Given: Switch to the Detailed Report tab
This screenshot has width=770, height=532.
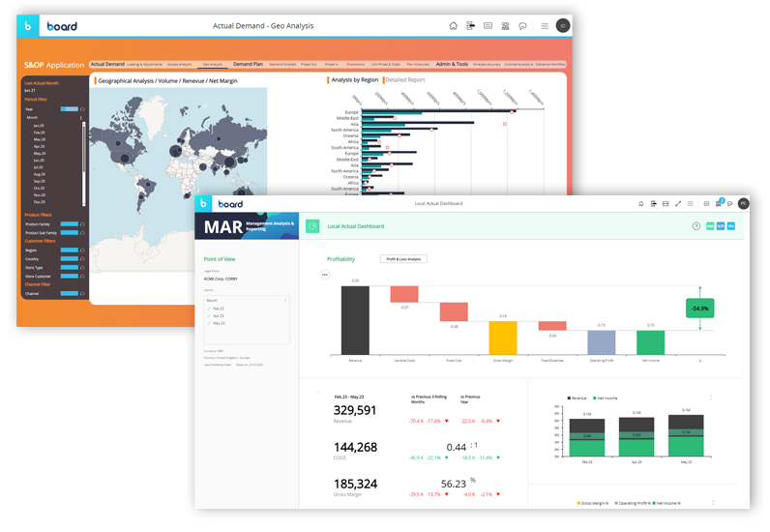Looking at the screenshot, I should [405, 80].
